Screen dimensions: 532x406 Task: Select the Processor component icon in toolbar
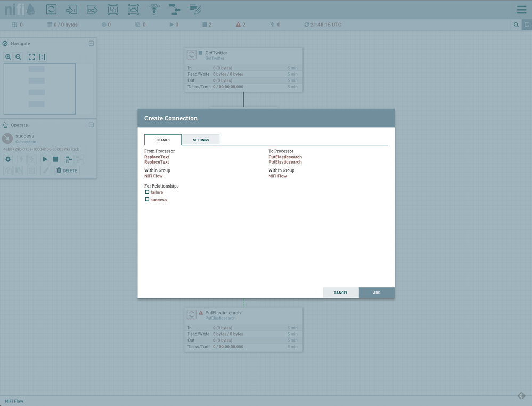[x=51, y=9]
